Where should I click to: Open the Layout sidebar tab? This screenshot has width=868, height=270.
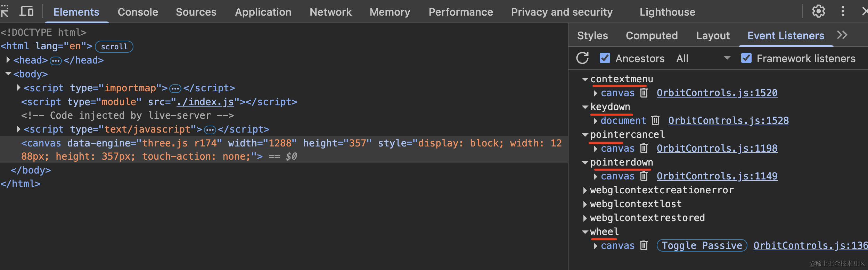[713, 35]
